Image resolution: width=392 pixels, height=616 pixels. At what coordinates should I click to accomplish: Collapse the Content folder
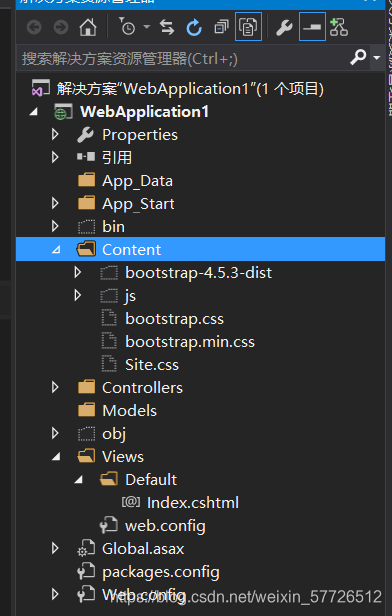tap(56, 249)
